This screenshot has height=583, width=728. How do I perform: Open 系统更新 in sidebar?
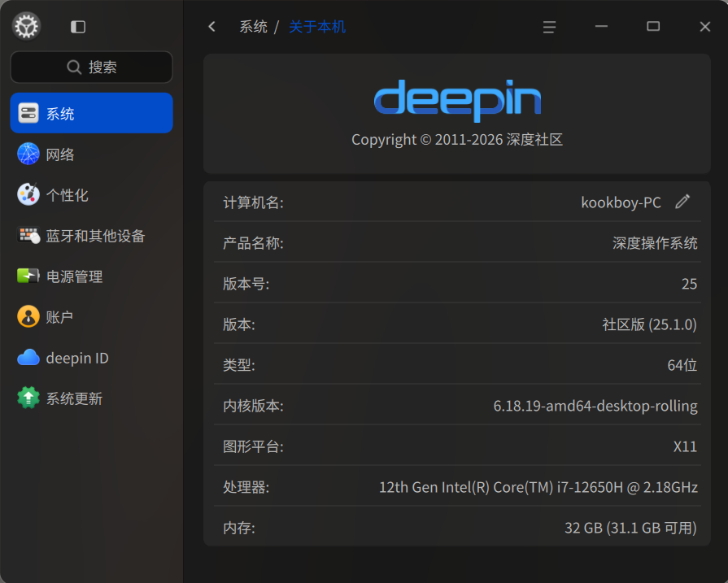(x=91, y=398)
